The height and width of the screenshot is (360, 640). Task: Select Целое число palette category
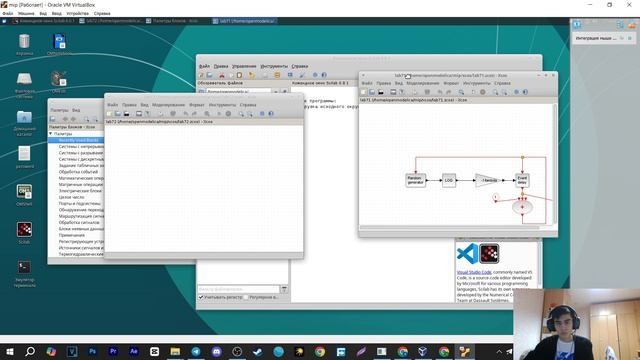click(71, 197)
